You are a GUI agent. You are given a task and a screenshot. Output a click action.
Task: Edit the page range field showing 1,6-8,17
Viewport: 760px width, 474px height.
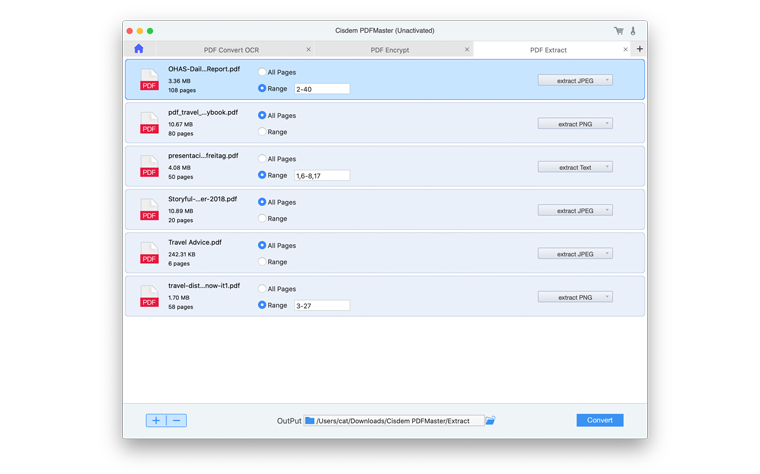click(322, 175)
